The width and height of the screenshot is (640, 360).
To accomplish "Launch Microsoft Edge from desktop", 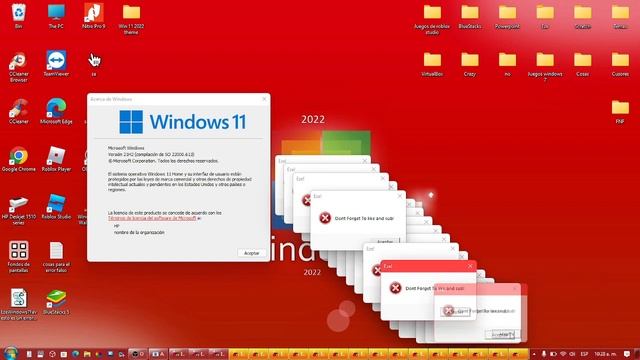I will coord(56,111).
